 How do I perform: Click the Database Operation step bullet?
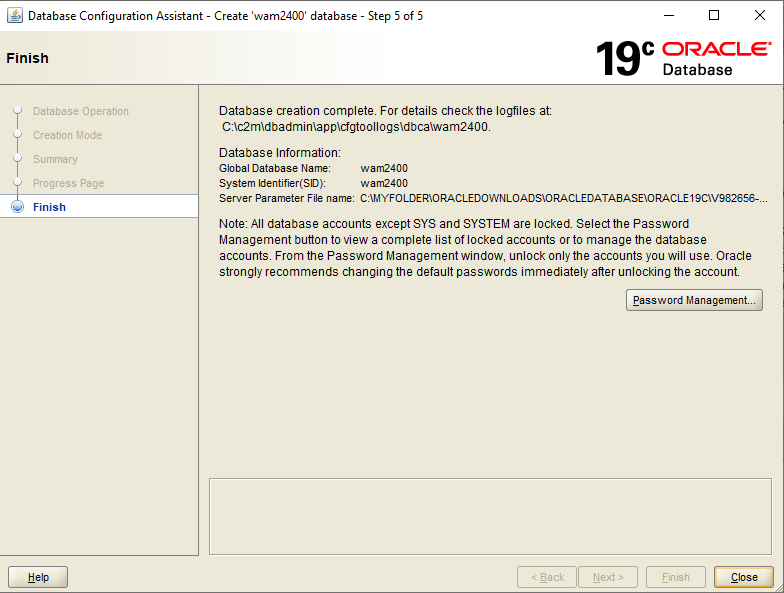(x=18, y=110)
